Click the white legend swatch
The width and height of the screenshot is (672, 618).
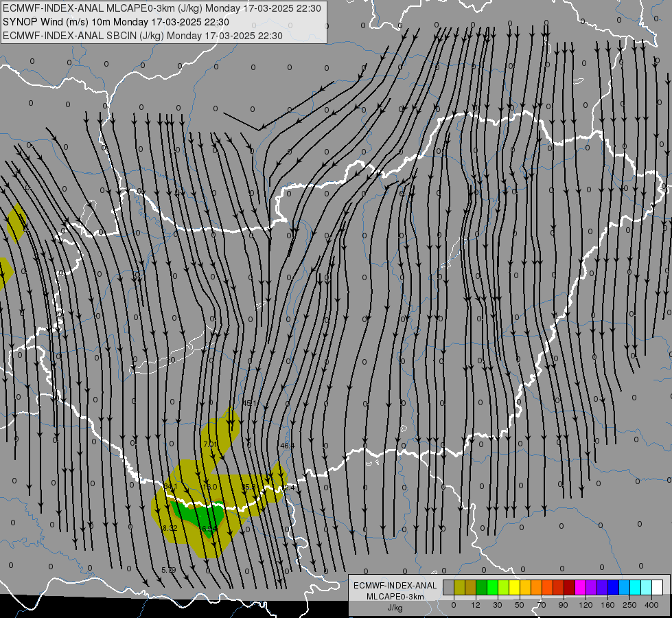coord(658,588)
